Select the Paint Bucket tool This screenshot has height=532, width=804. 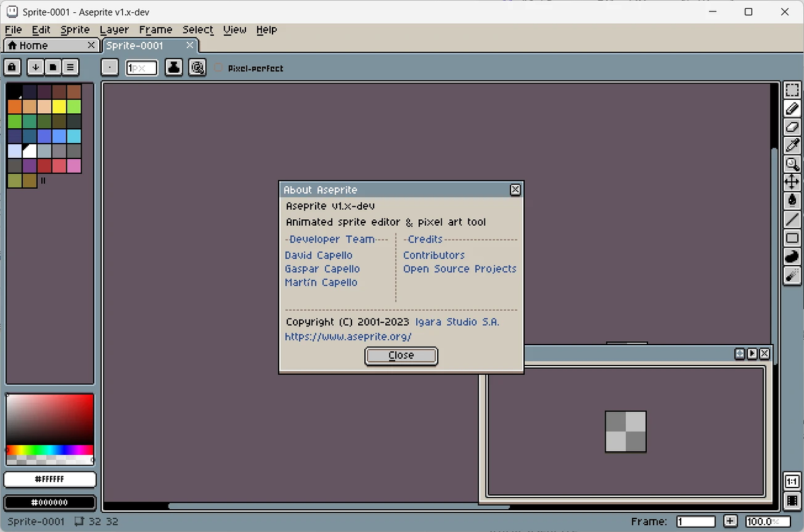(792, 200)
